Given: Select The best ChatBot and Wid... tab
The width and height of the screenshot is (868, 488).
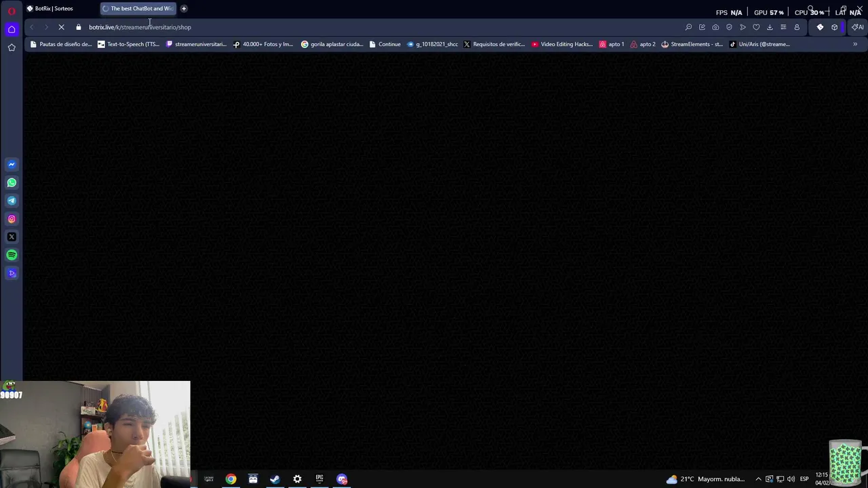Looking at the screenshot, I should pyautogui.click(x=138, y=9).
